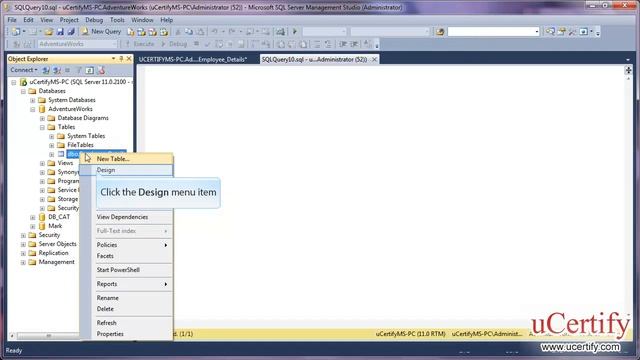Save the query with the floppy disk icon
The image size is (640, 360).
[x=60, y=31]
